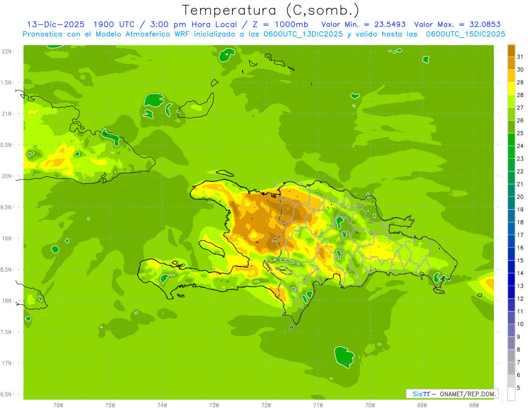The width and height of the screenshot is (532, 411).
Task: Click legend value '27'
Action: [x=520, y=108]
